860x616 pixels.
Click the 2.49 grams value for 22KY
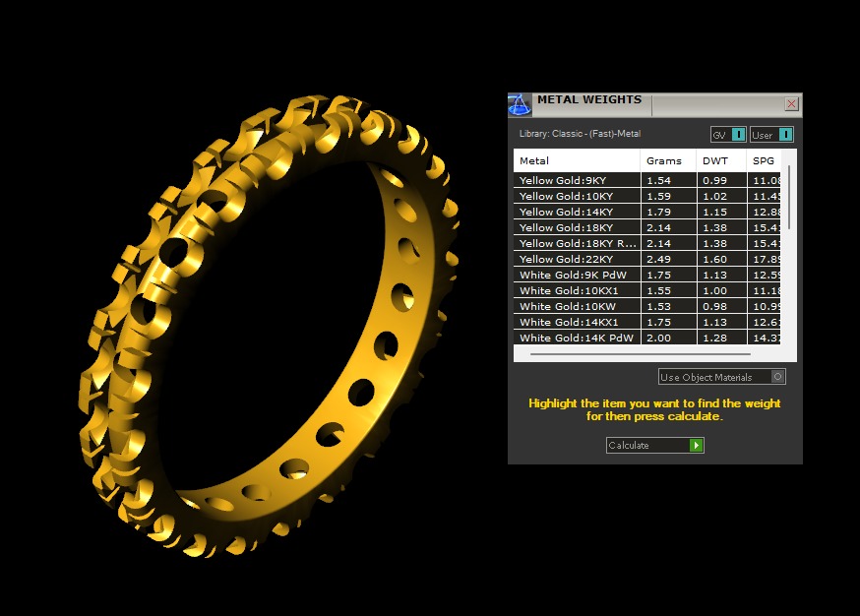click(658, 259)
